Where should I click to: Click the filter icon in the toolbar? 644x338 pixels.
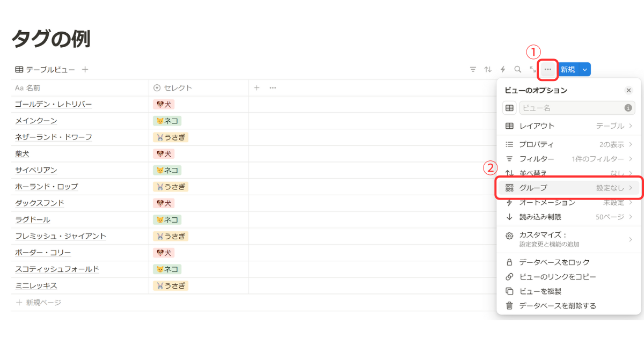point(473,69)
